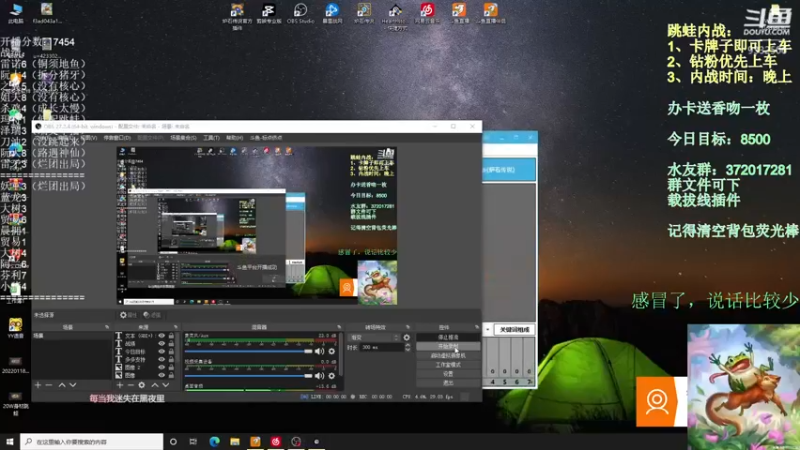
Task: Adjust the transition duration stepper arrows
Action: click(x=407, y=347)
